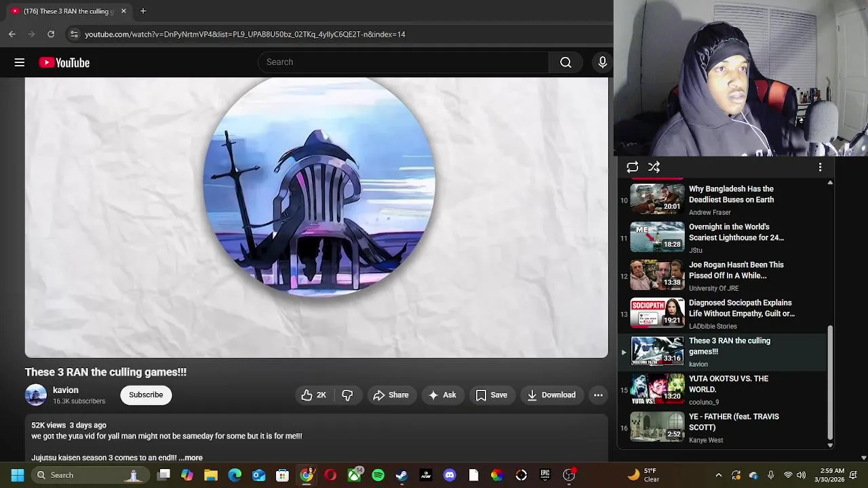868x488 pixels.
Task: Open Task View on the taskbar
Action: [164, 475]
